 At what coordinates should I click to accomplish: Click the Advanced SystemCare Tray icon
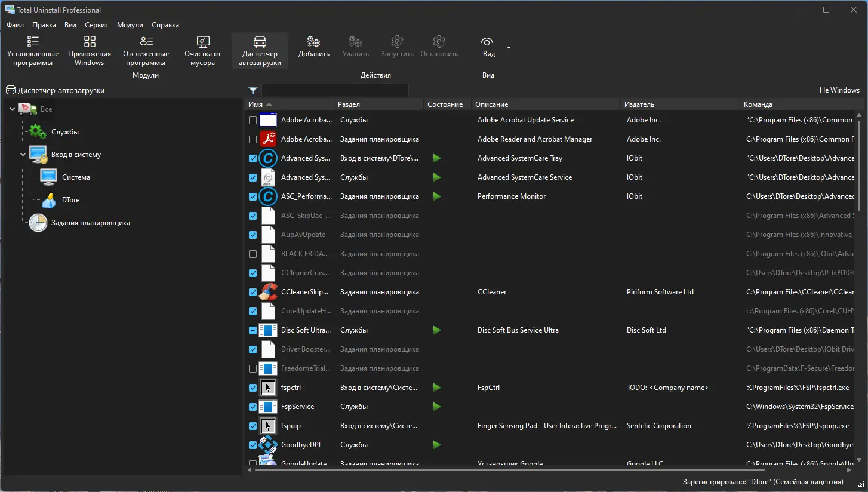[268, 158]
